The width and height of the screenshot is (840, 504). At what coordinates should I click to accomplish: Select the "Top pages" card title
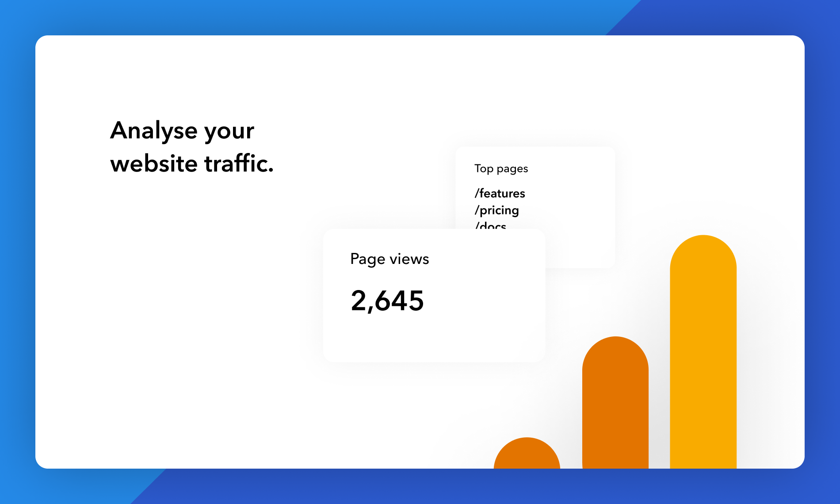[x=501, y=169]
